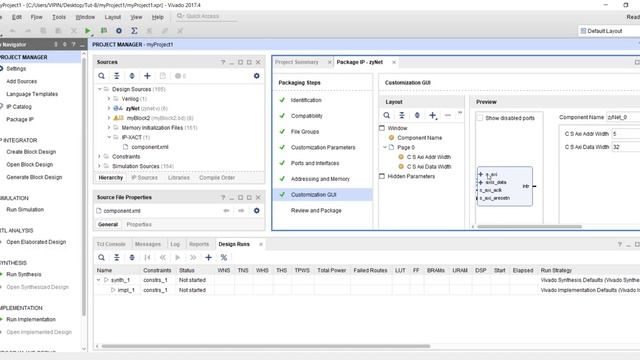Select the Identification packaging step
Image resolution: width=640 pixels, height=360 pixels.
click(306, 100)
